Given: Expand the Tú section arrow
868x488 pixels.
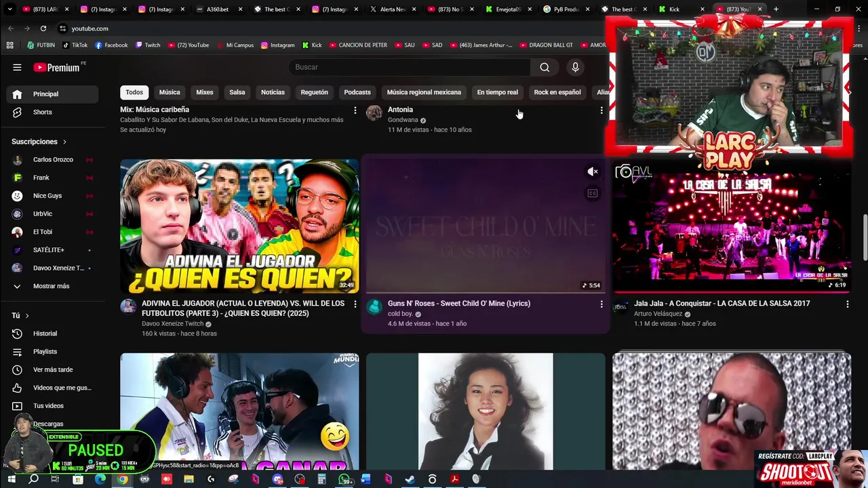Looking at the screenshot, I should [27, 316].
